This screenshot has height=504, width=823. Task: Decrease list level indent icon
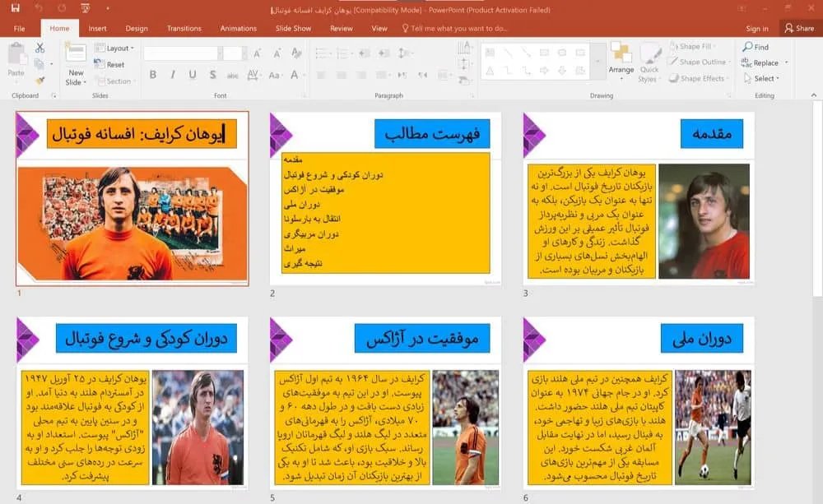point(365,53)
